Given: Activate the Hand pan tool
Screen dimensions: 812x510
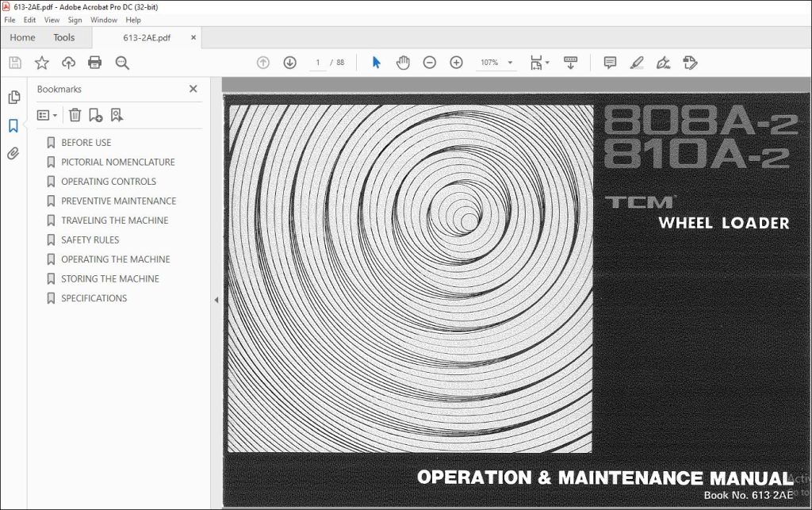Looking at the screenshot, I should click(403, 63).
